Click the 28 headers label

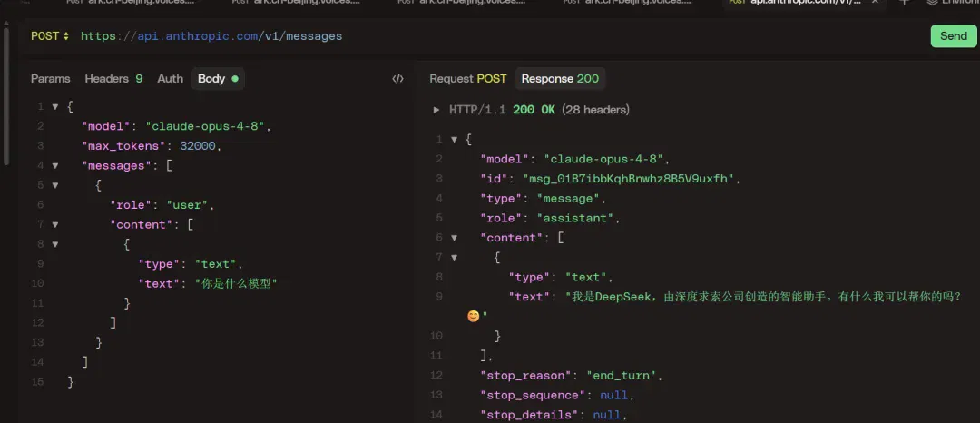click(595, 110)
